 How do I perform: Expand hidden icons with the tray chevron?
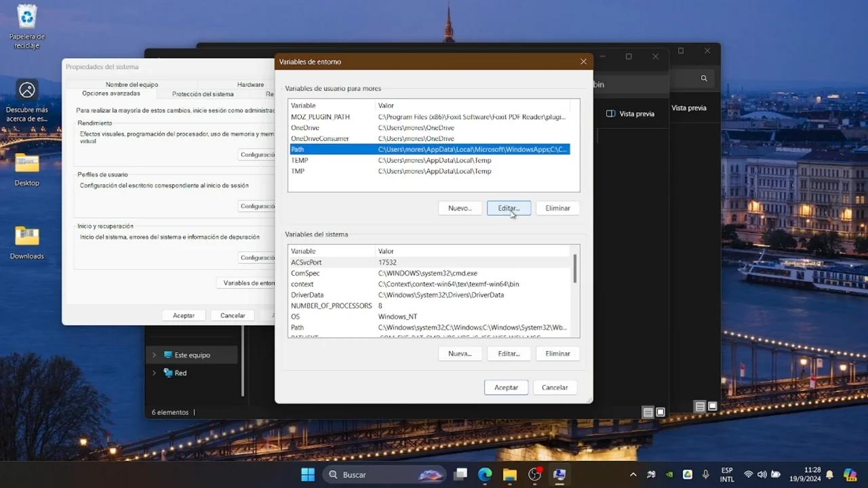(x=633, y=474)
